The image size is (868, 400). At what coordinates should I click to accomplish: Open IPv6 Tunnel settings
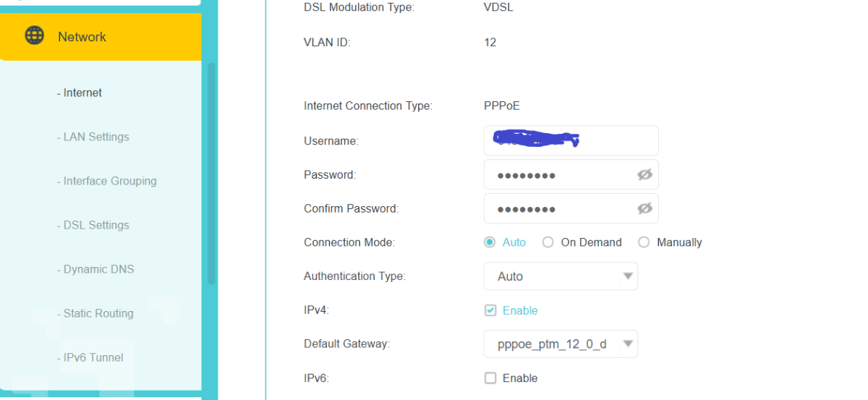pos(93,357)
